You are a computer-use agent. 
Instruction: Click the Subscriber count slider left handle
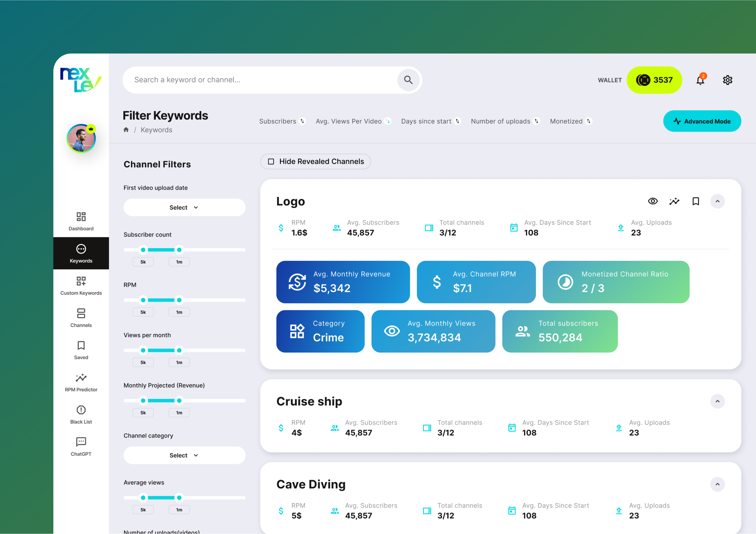[x=143, y=250]
